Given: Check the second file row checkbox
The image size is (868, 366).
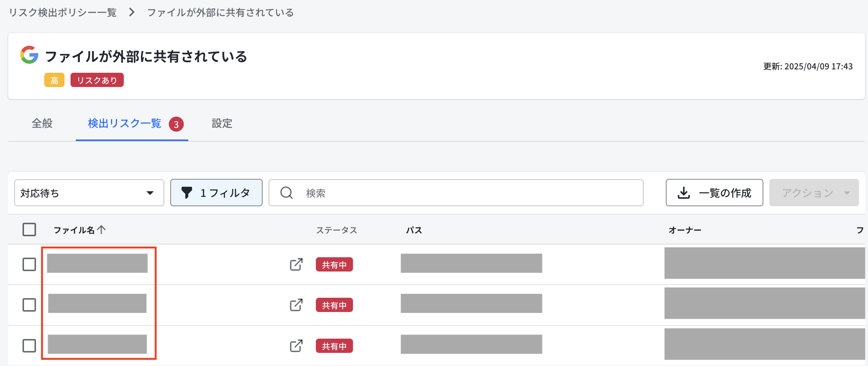Looking at the screenshot, I should coord(29,305).
